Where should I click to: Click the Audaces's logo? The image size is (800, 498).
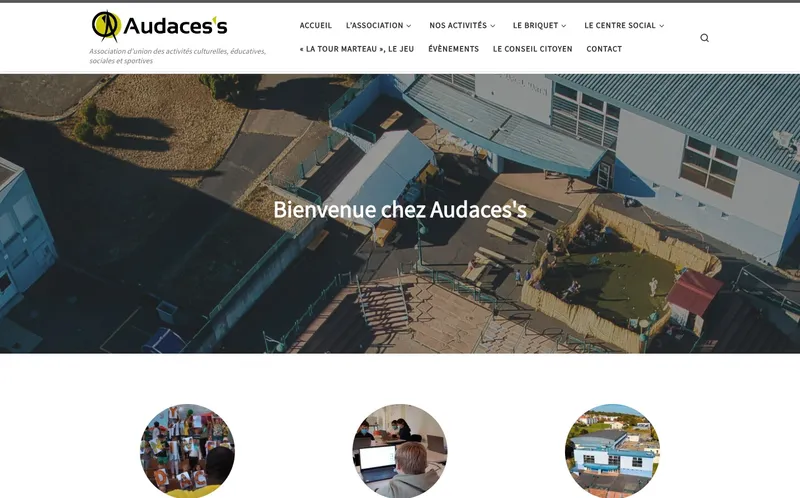tap(159, 26)
